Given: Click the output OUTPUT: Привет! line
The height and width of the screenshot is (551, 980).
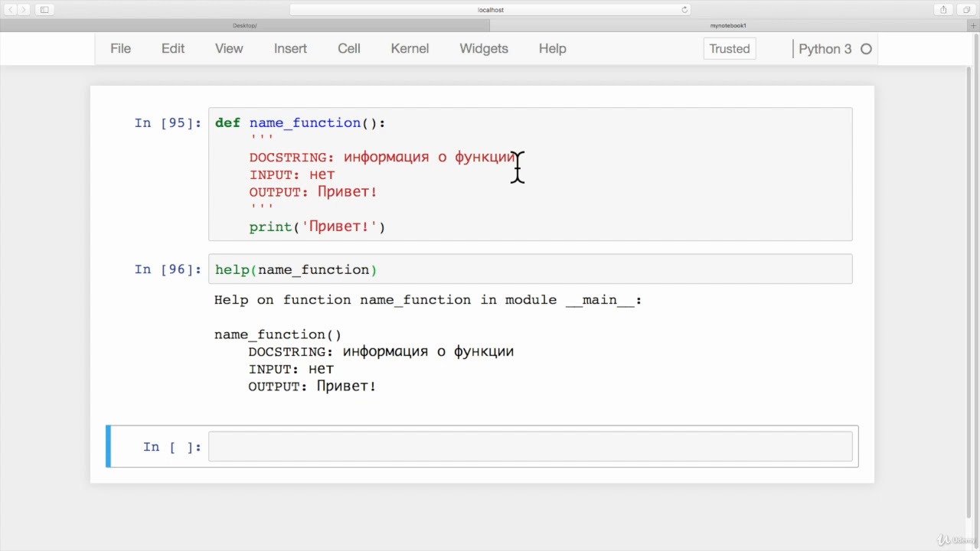Looking at the screenshot, I should pyautogui.click(x=312, y=386).
